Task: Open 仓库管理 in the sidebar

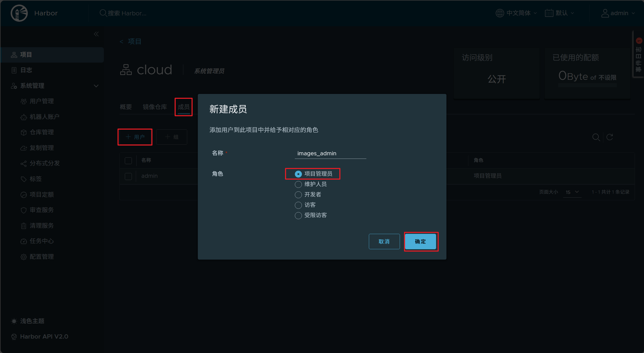Action: [x=42, y=132]
